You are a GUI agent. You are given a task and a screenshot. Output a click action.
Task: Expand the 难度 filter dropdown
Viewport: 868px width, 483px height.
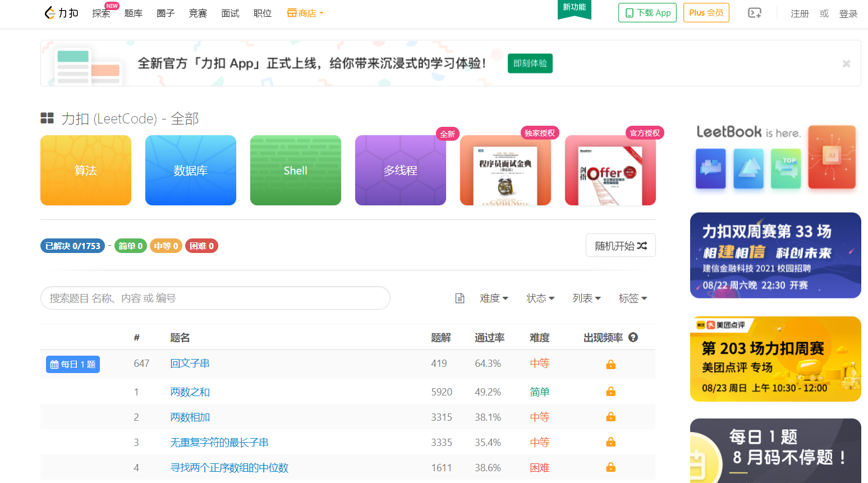point(494,298)
